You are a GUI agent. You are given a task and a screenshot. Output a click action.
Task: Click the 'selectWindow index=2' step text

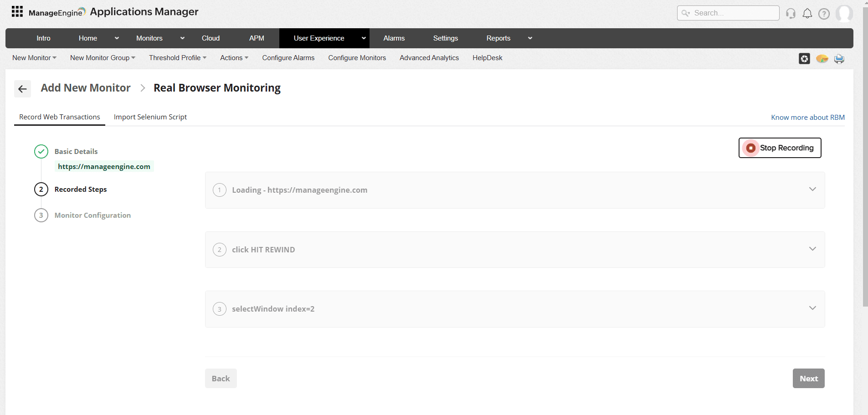[273, 309]
